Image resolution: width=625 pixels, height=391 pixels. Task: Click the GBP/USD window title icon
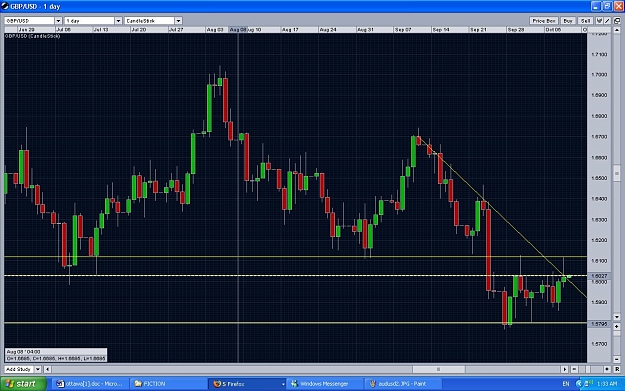pos(5,6)
